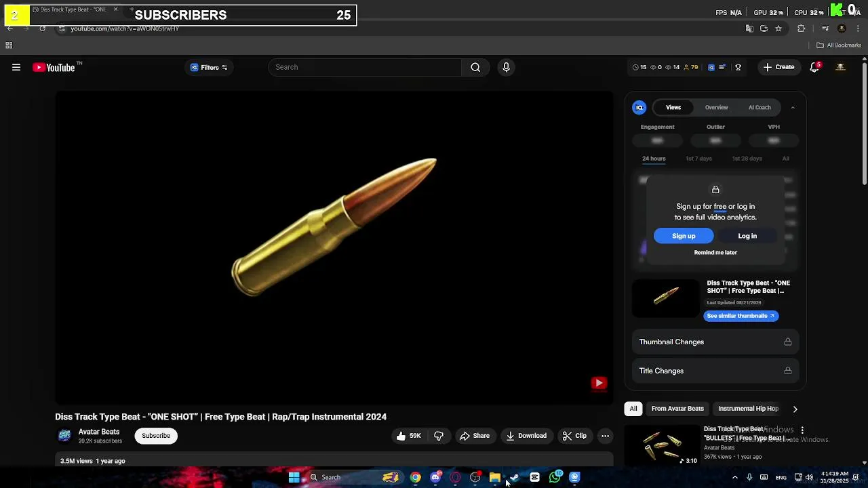
Task: Open the Clip button
Action: (574, 436)
